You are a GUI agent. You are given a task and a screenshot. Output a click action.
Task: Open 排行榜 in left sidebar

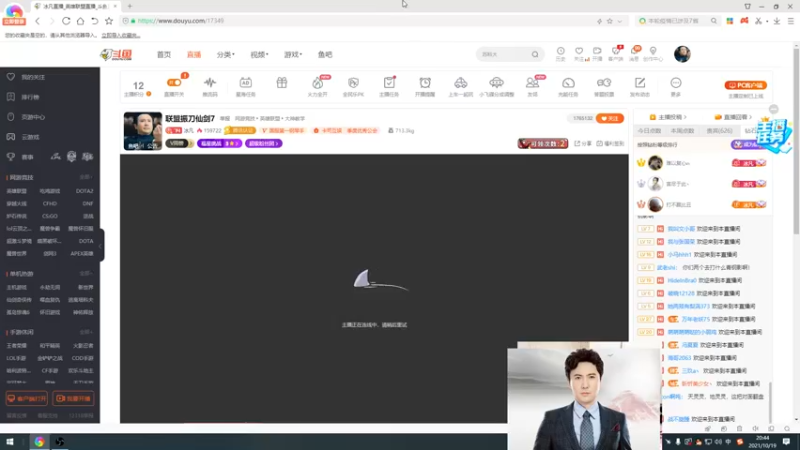(30, 97)
